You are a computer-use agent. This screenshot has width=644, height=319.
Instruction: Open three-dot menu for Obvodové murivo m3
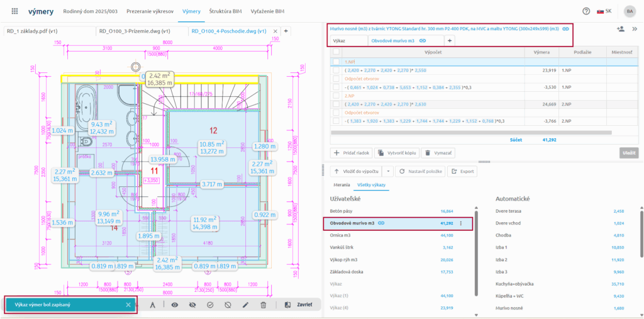pos(461,223)
